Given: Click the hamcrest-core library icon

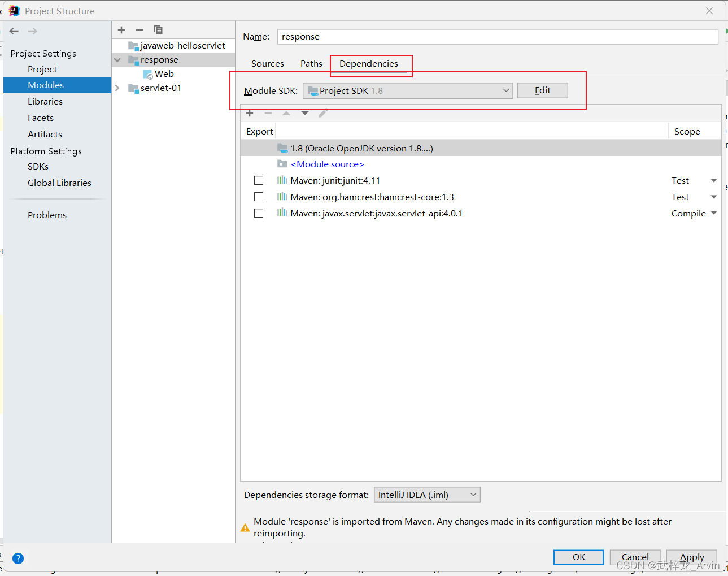Looking at the screenshot, I should point(282,197).
